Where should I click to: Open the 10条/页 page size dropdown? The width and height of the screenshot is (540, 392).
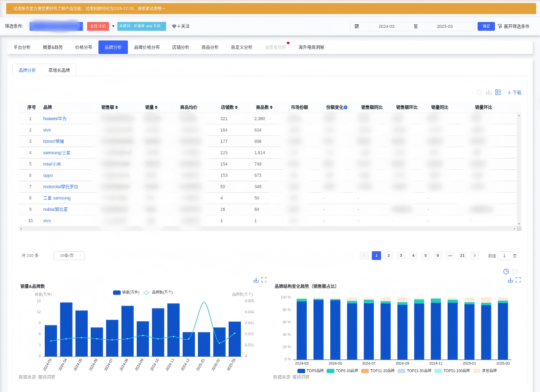69,255
